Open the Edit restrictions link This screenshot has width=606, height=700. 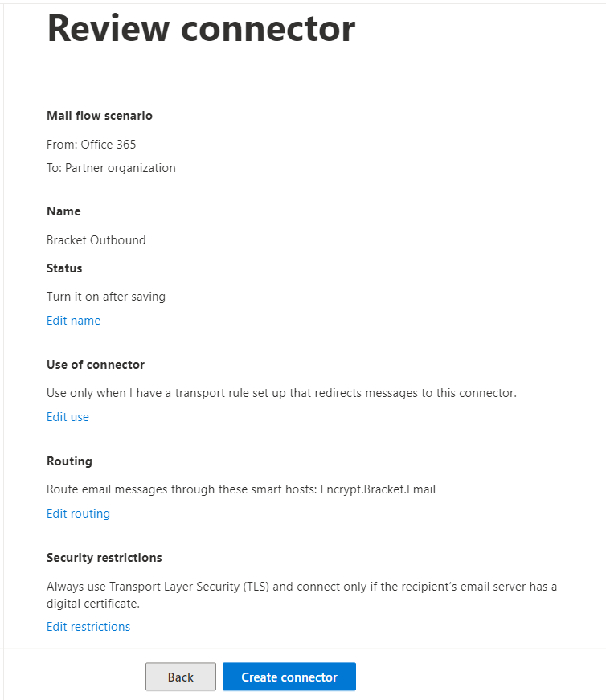point(88,627)
